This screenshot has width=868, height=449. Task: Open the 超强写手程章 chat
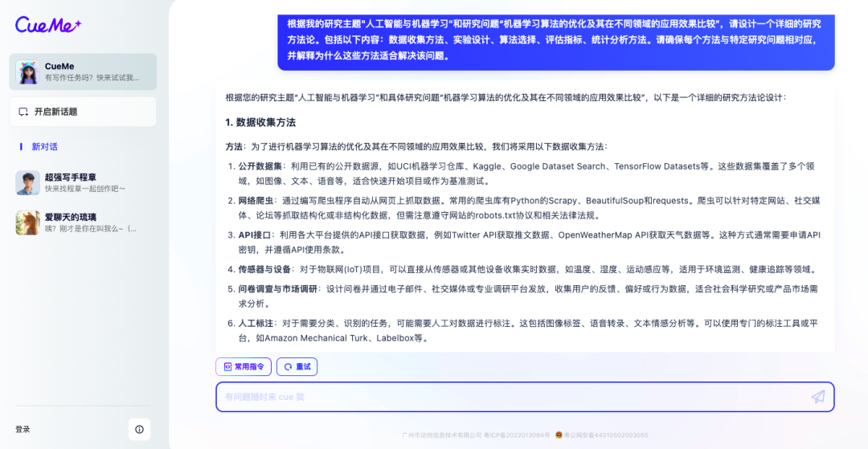pos(83,182)
